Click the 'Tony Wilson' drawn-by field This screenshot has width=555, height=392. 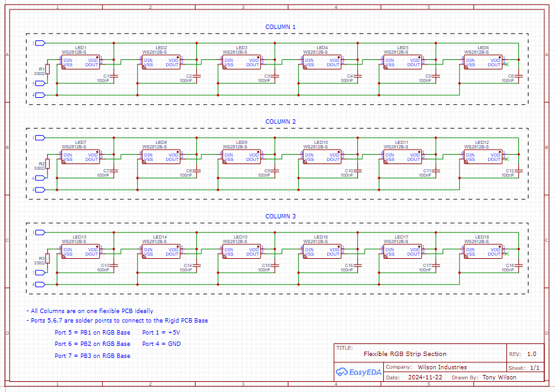(499, 377)
